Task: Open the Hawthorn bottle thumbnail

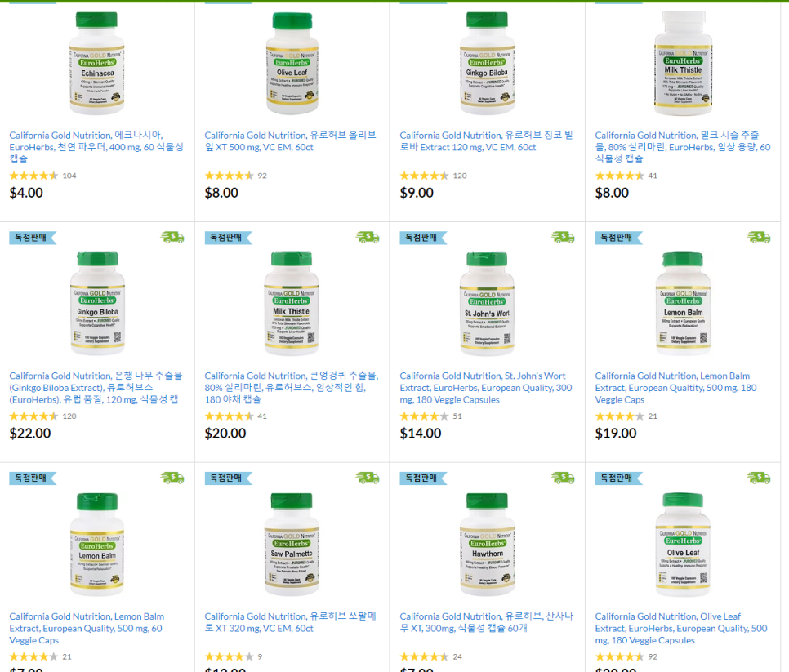Action: click(x=487, y=545)
